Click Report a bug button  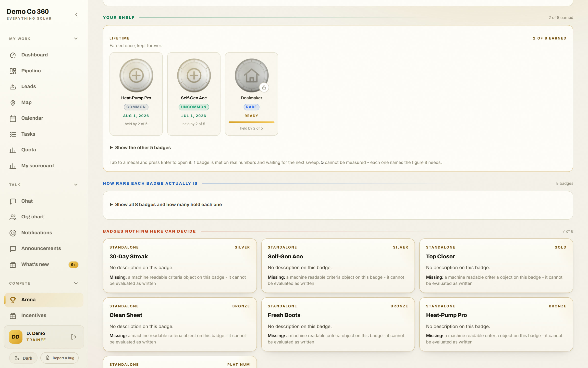pyautogui.click(x=60, y=358)
